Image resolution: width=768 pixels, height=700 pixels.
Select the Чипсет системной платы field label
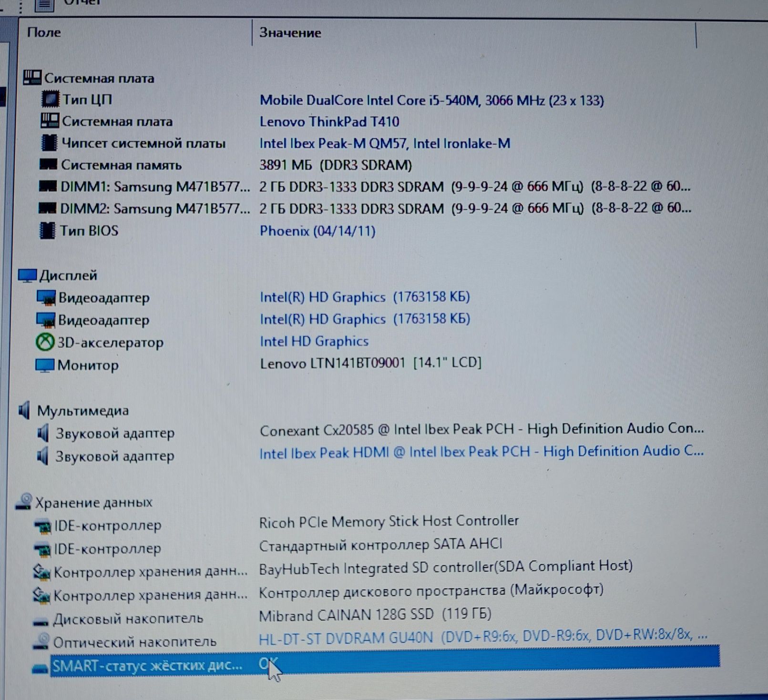[x=143, y=143]
